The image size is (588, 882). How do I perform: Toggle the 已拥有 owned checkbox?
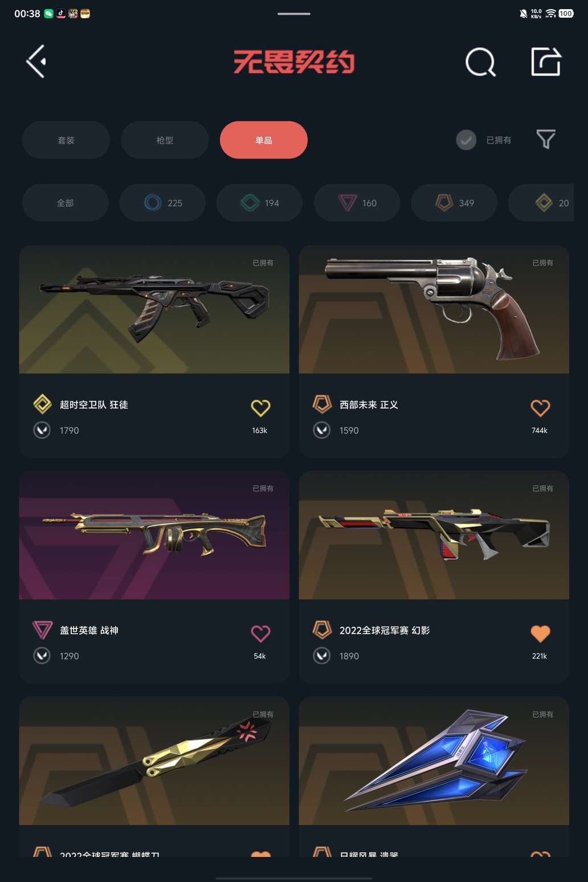[466, 140]
